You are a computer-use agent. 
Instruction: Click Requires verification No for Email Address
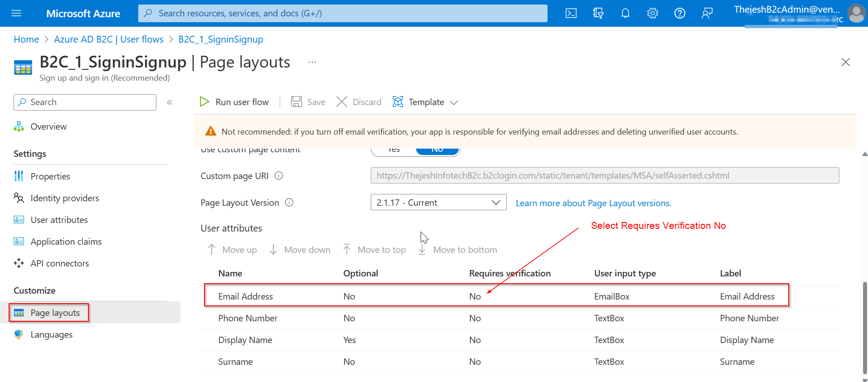pos(475,296)
